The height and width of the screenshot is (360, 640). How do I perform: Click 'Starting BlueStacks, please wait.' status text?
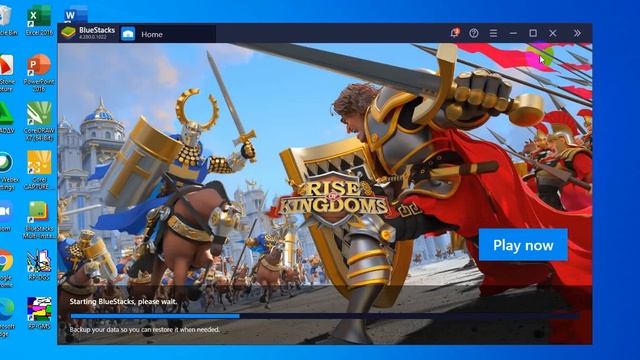[x=123, y=302]
